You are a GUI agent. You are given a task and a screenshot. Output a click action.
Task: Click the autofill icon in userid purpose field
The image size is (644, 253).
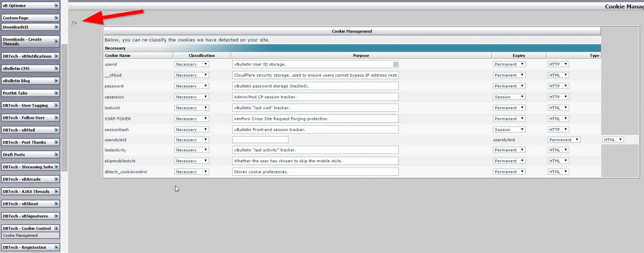tap(395, 64)
